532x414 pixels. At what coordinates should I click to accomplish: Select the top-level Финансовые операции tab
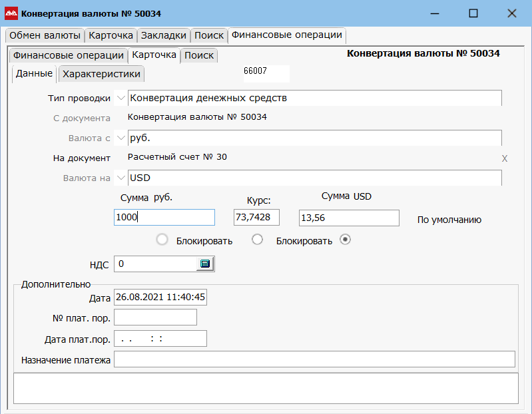point(287,35)
